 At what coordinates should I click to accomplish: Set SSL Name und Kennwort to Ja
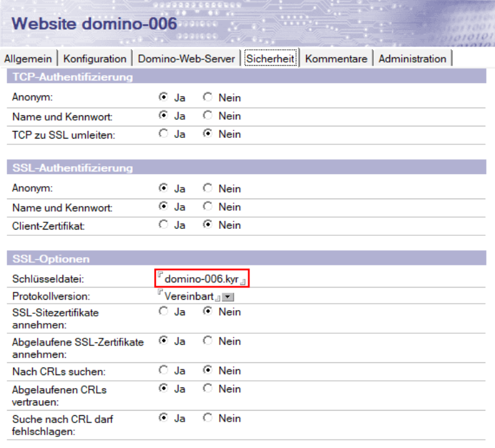point(163,206)
